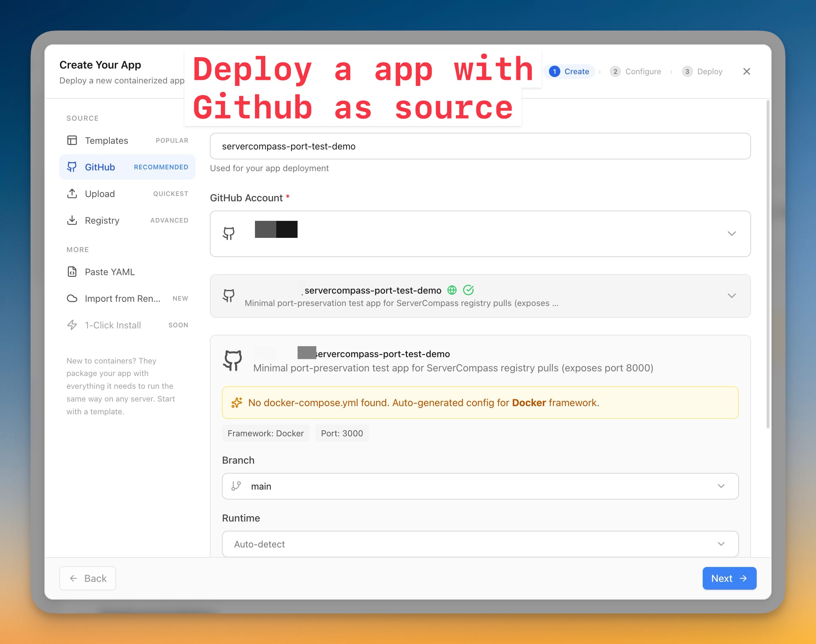
Task: Click the branch icon in Branch field
Action: click(x=236, y=486)
